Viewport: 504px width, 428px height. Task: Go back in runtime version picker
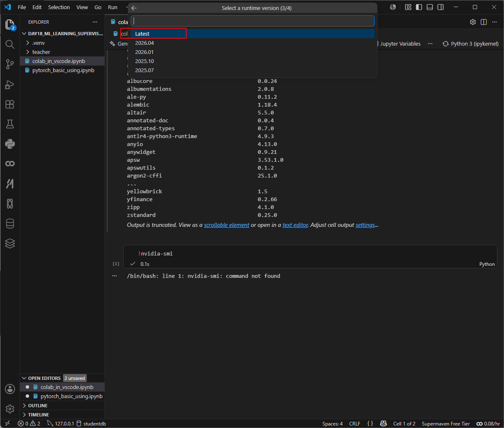(134, 8)
